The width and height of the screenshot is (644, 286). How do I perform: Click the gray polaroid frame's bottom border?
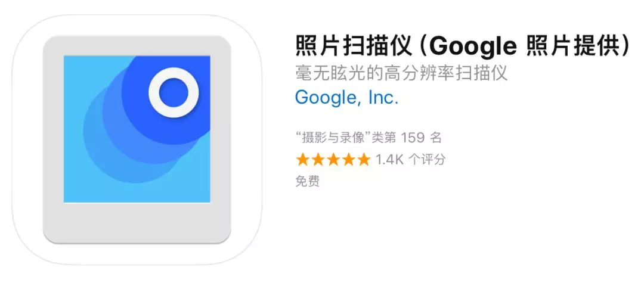(137, 222)
